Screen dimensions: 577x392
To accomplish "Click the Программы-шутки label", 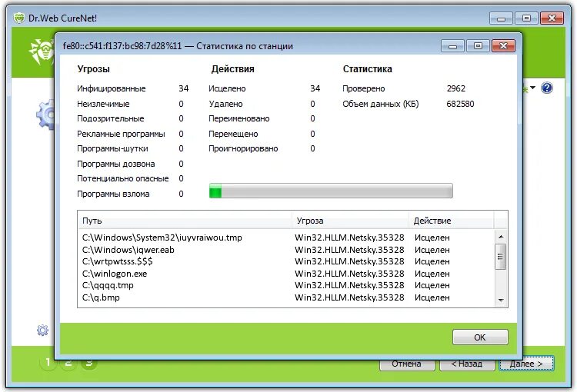I will [112, 148].
